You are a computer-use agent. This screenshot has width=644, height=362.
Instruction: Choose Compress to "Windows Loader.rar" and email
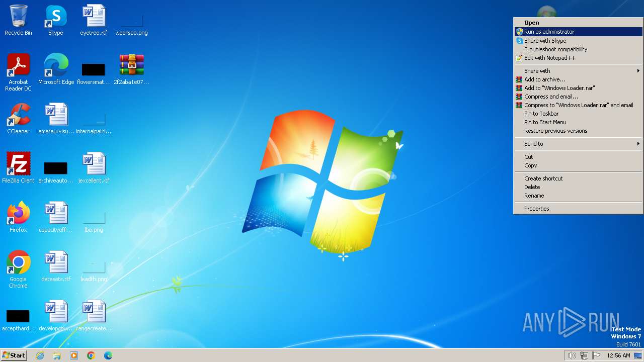point(578,105)
